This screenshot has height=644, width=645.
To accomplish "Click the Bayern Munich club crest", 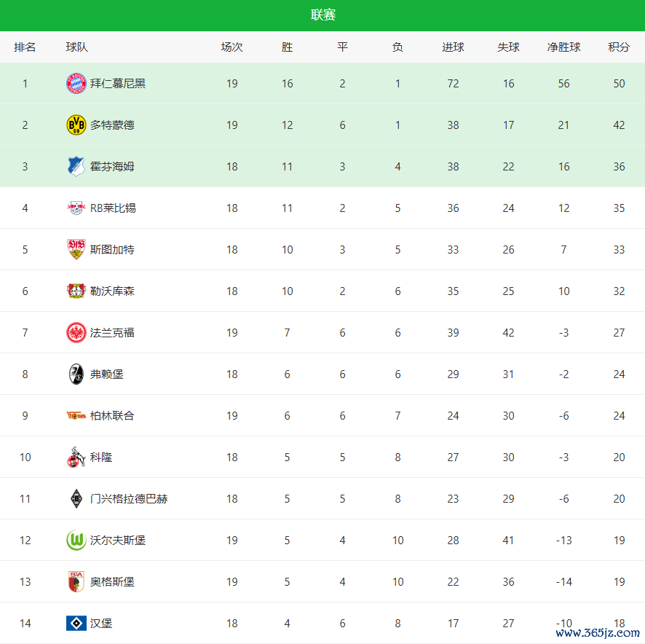I will pyautogui.click(x=76, y=84).
